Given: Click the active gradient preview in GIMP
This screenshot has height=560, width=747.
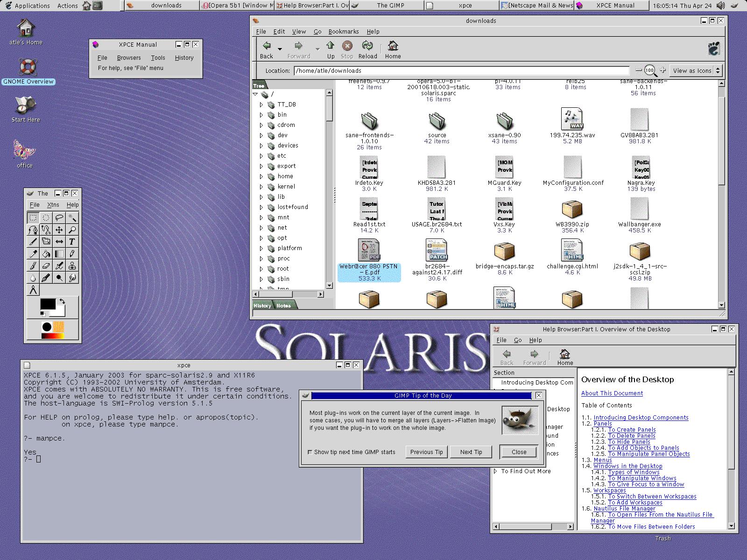Looking at the screenshot, I should (x=52, y=336).
